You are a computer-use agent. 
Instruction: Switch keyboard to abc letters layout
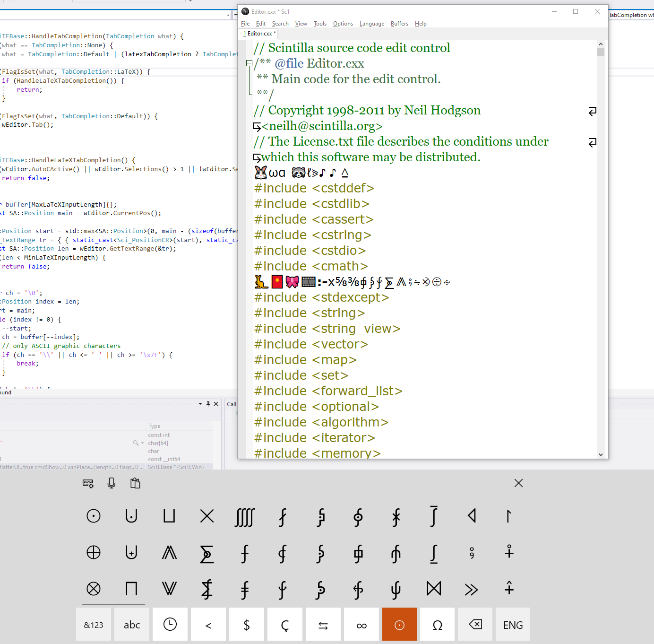132,625
